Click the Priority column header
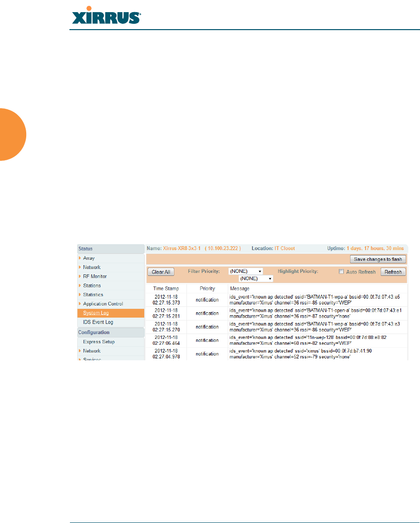Image resolution: width=420 pixels, height=523 pixels. coord(207,288)
